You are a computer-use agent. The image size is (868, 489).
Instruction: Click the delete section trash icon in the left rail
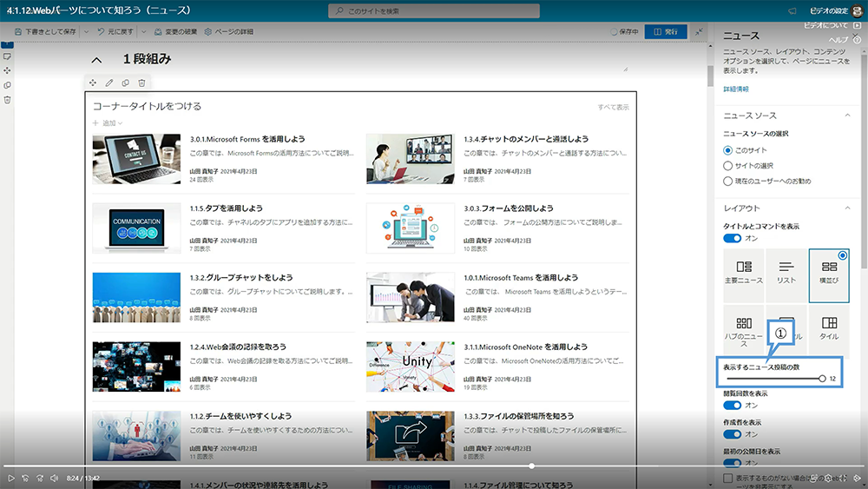[x=7, y=100]
